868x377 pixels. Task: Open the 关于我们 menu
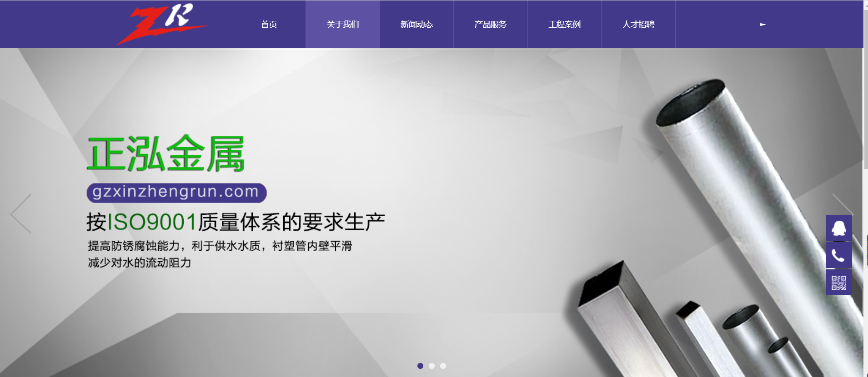(x=342, y=25)
